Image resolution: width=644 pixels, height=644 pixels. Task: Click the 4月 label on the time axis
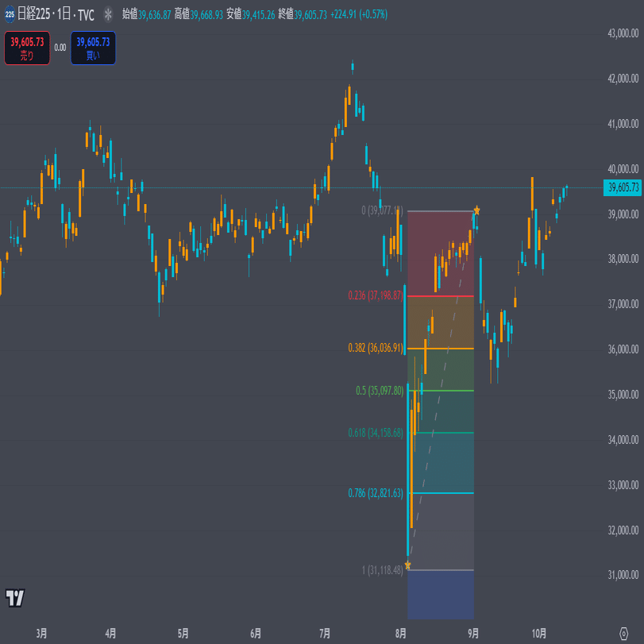pos(110,634)
